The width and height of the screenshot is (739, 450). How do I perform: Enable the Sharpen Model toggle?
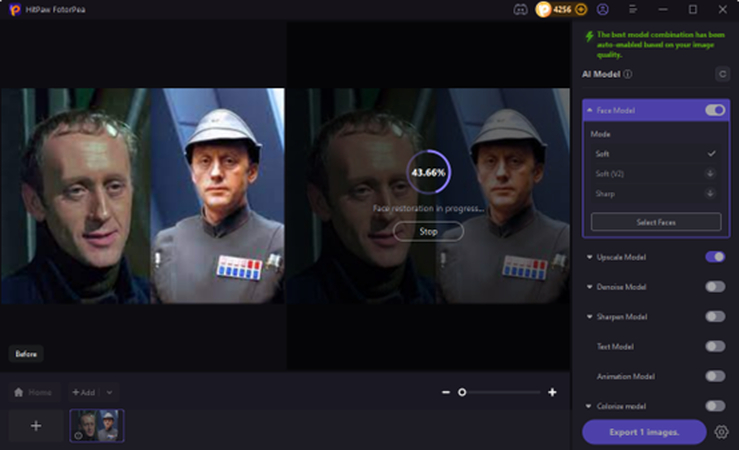[715, 316]
